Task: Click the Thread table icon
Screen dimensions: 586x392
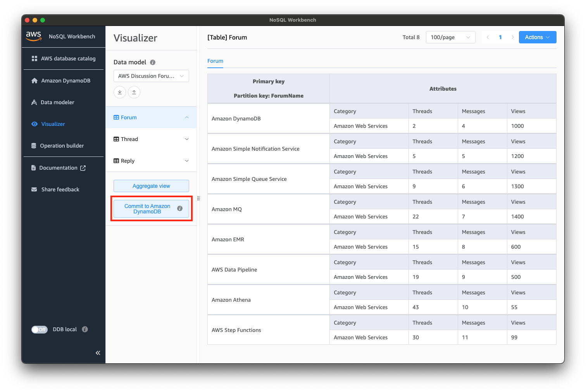Action: coord(116,139)
